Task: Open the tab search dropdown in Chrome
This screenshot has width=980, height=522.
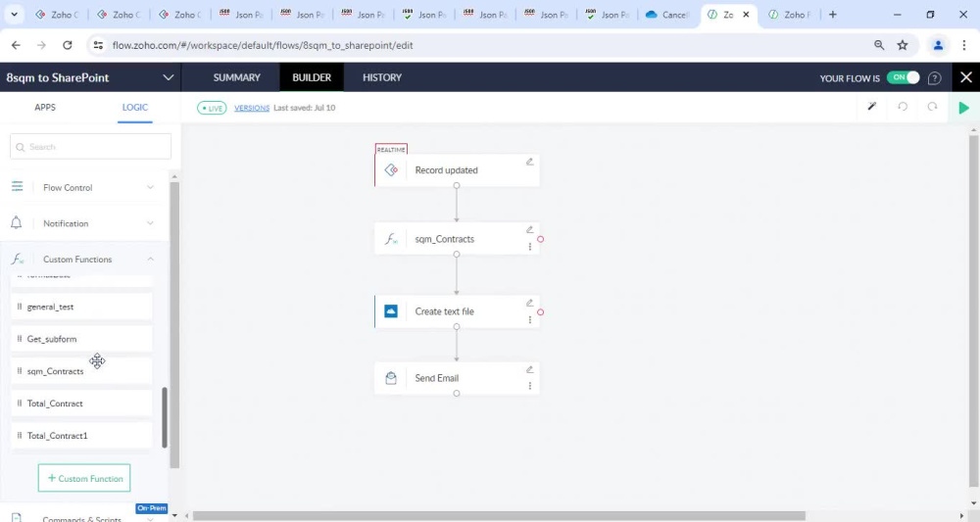Action: click(14, 15)
